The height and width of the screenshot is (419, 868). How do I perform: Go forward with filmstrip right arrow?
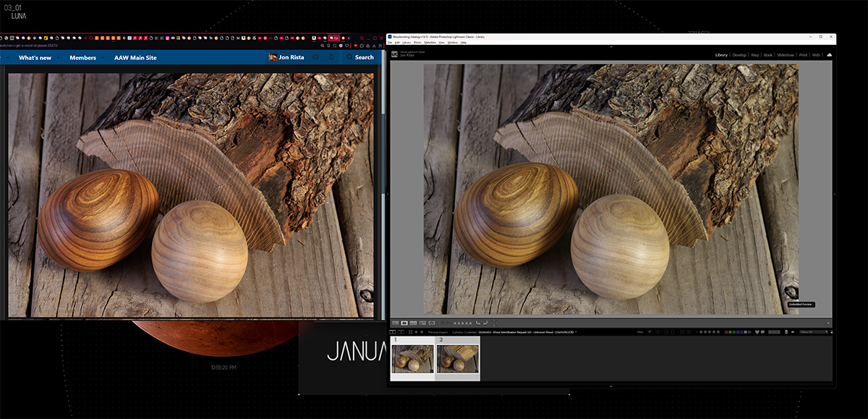coord(422,332)
